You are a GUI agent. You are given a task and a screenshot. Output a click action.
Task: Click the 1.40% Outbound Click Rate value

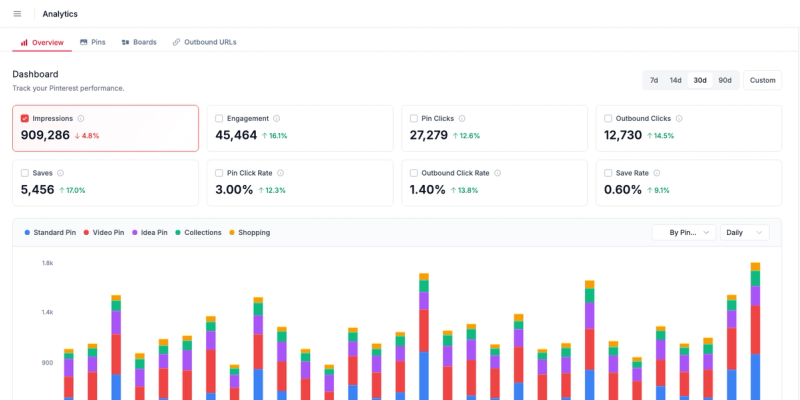pos(428,190)
